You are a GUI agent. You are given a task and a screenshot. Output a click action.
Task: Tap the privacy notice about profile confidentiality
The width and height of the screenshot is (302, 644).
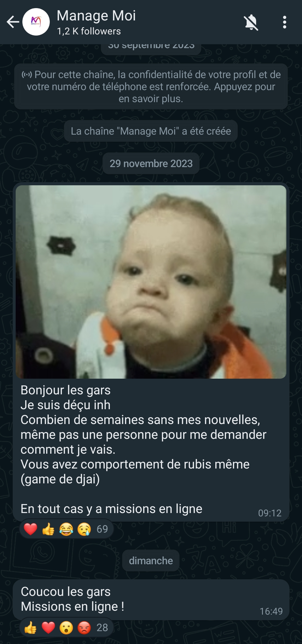point(151,86)
